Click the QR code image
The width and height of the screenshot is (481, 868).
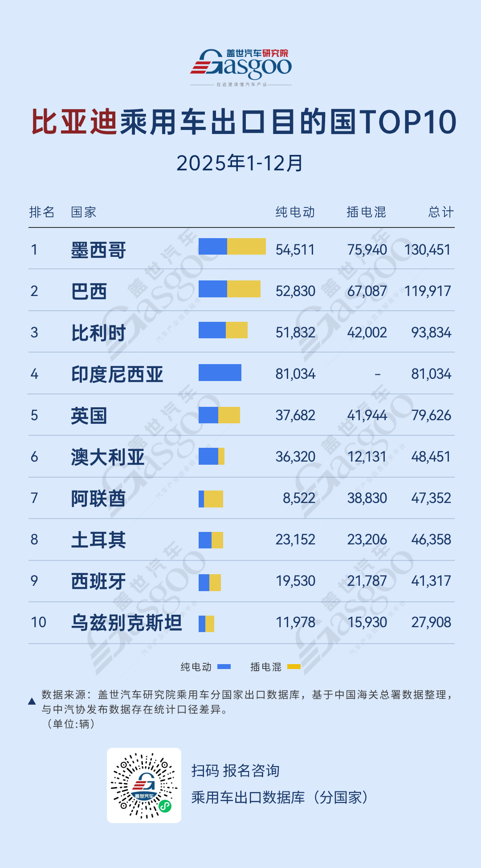coord(144,785)
